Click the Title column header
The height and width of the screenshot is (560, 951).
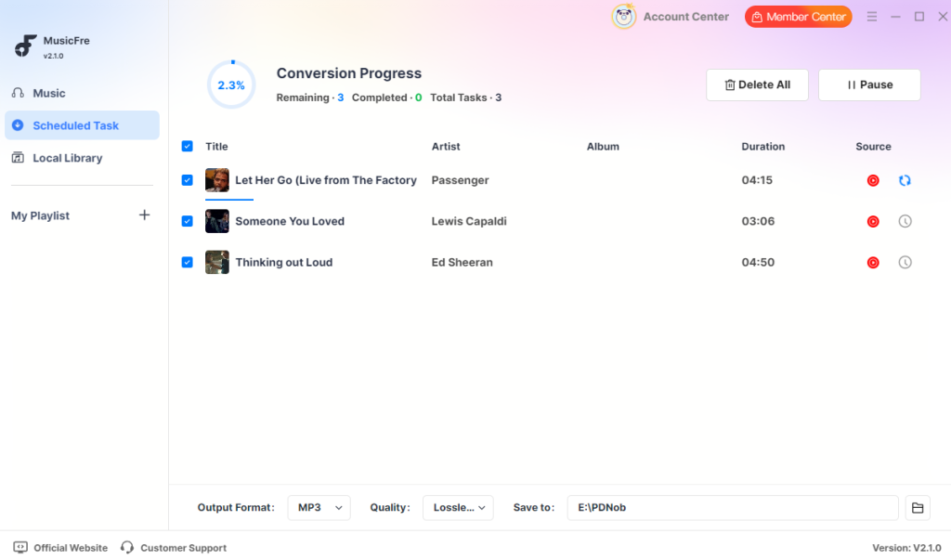(x=216, y=146)
